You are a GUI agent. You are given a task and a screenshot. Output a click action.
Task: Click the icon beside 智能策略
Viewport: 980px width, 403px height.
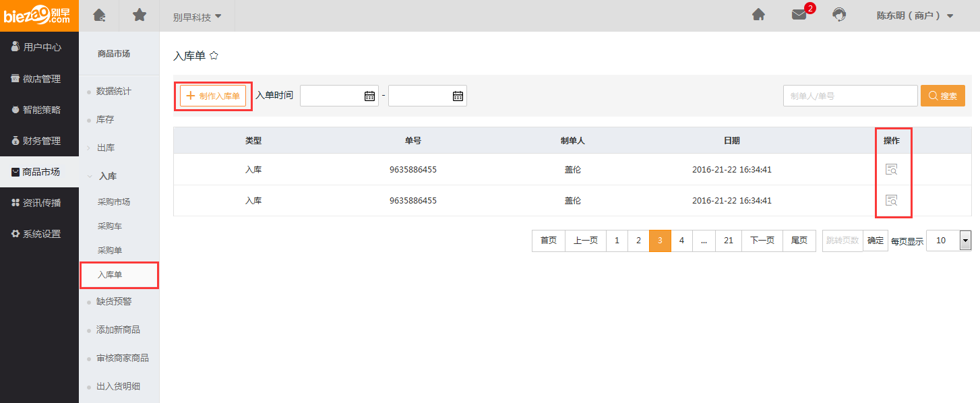click(15, 110)
